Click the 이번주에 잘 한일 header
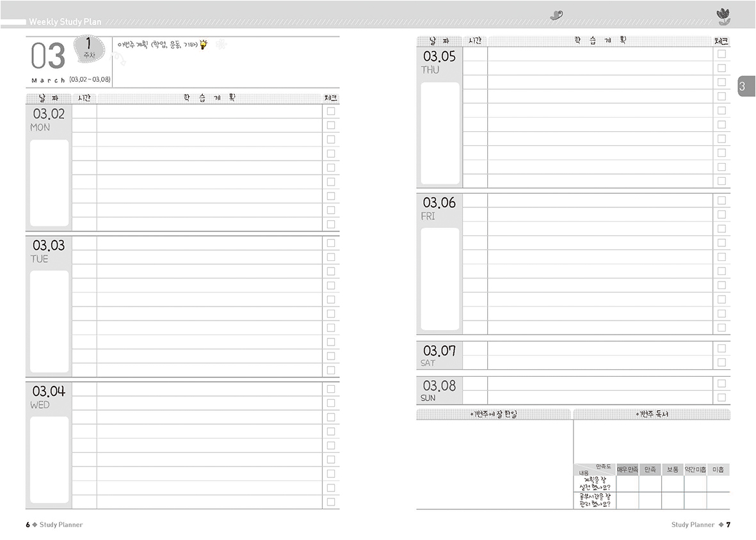Viewport: 756px width, 540px height. click(x=494, y=415)
